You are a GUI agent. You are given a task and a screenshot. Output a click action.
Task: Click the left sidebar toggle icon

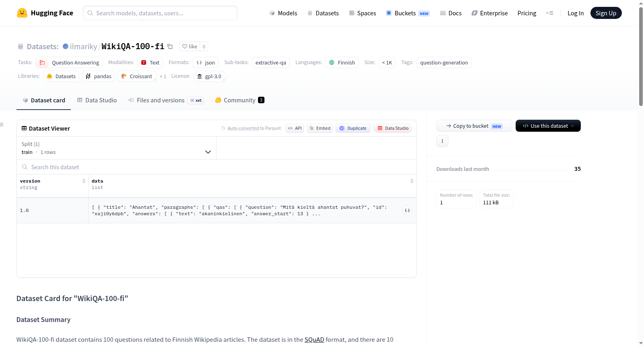tap(2, 125)
